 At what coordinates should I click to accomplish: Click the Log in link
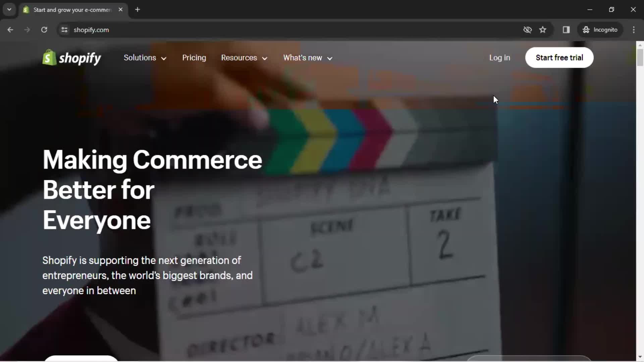tap(499, 57)
